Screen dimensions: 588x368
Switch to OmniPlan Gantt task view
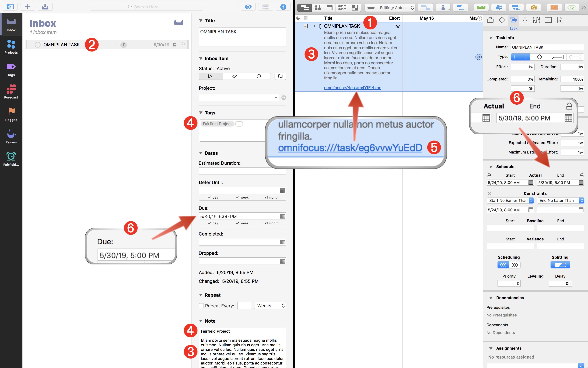304,8
